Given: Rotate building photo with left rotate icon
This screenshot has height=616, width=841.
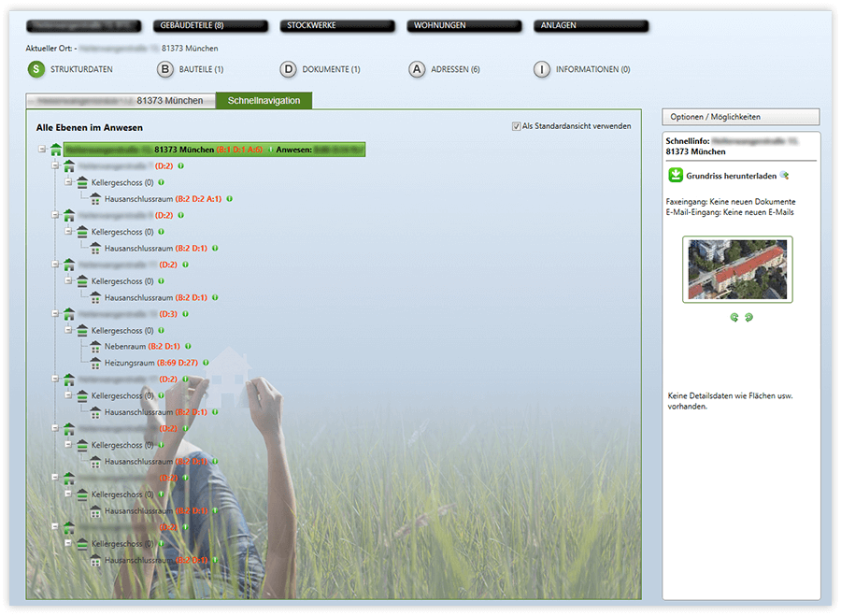Looking at the screenshot, I should click(734, 318).
